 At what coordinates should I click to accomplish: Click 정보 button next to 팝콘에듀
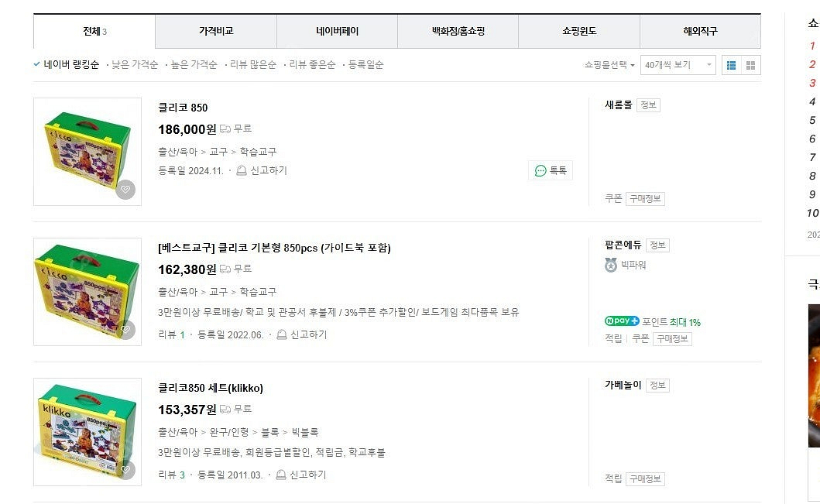pyautogui.click(x=657, y=245)
